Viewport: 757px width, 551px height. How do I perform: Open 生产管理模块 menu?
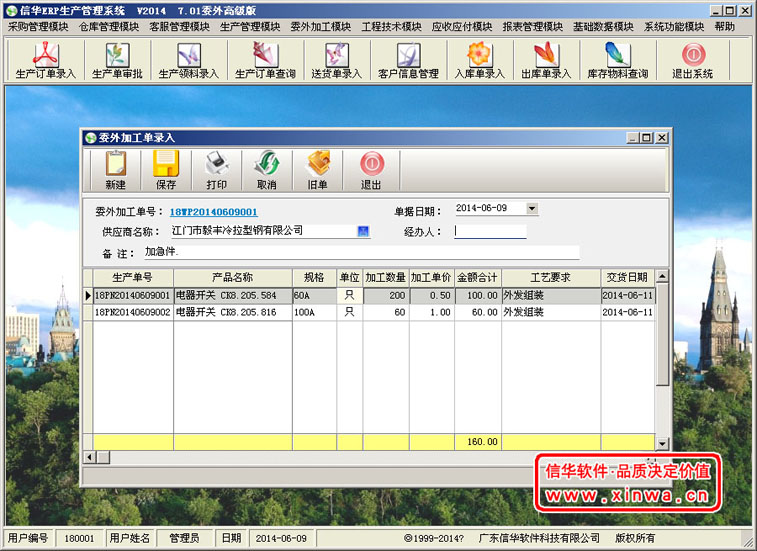pyautogui.click(x=250, y=27)
